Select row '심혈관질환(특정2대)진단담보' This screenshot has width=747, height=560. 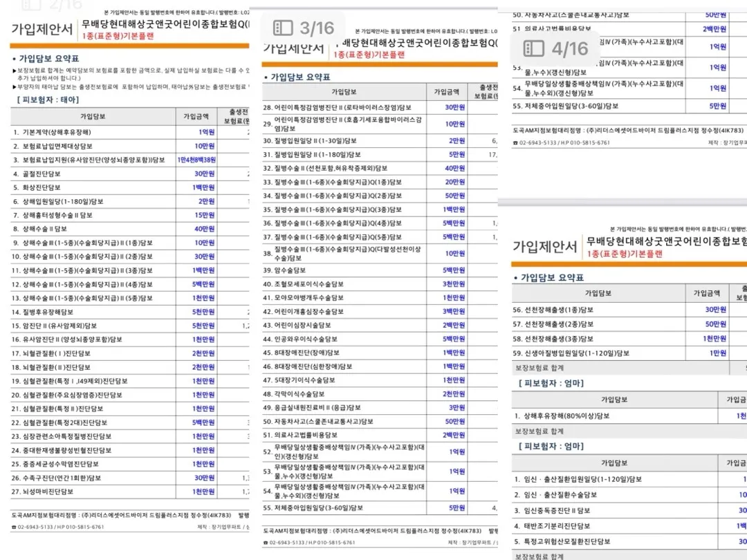click(x=129, y=422)
